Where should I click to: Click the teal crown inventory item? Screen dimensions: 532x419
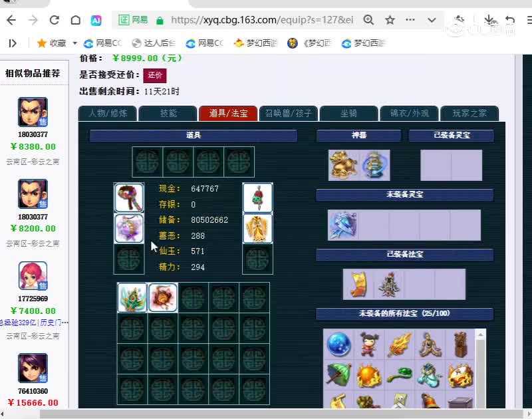(132, 297)
